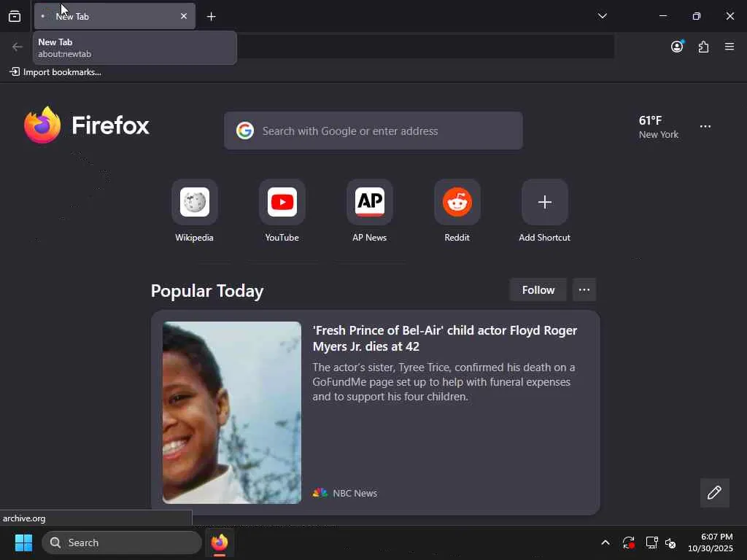Viewport: 747px width, 560px height.
Task: Open the Extensions puzzle icon
Action: [703, 47]
